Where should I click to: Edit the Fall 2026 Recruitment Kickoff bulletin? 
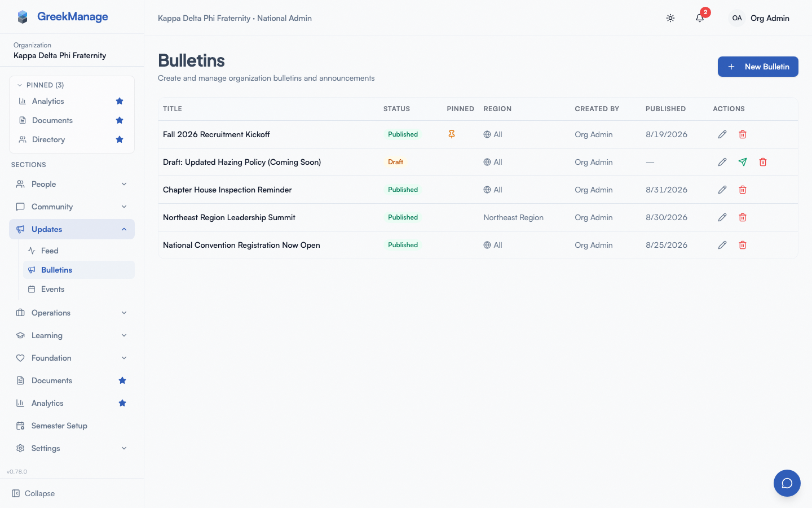point(722,134)
